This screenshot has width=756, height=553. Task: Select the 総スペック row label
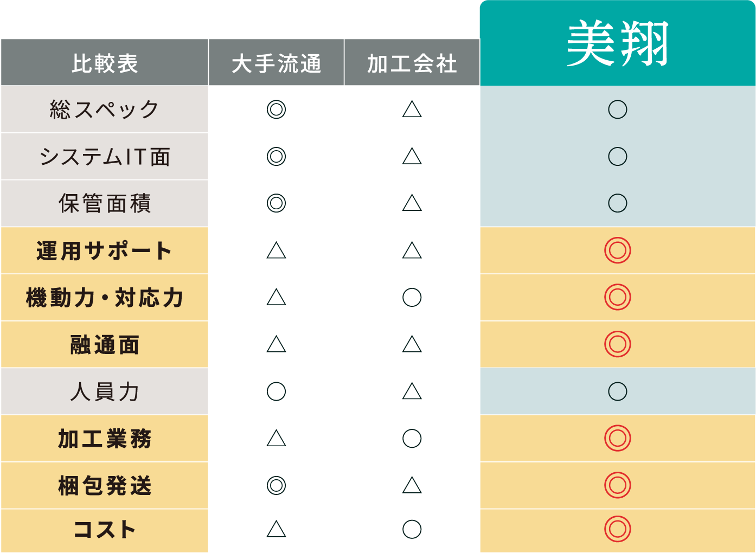pos(105,110)
